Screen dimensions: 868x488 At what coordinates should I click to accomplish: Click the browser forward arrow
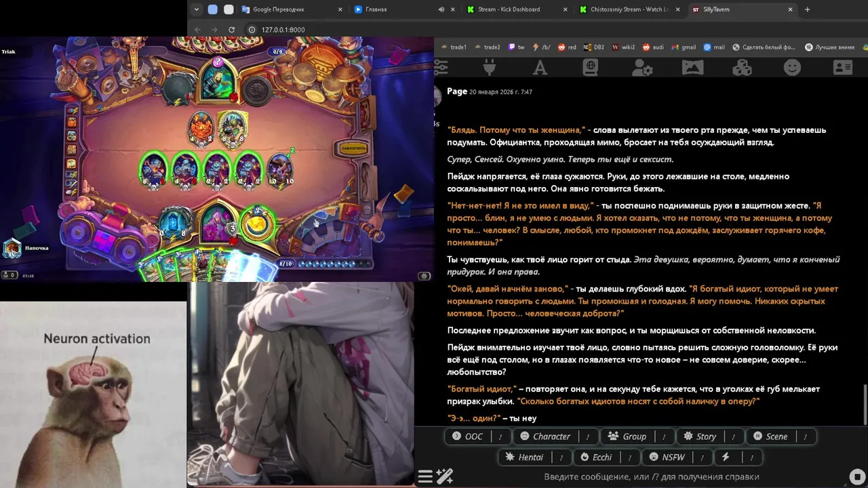tap(214, 30)
